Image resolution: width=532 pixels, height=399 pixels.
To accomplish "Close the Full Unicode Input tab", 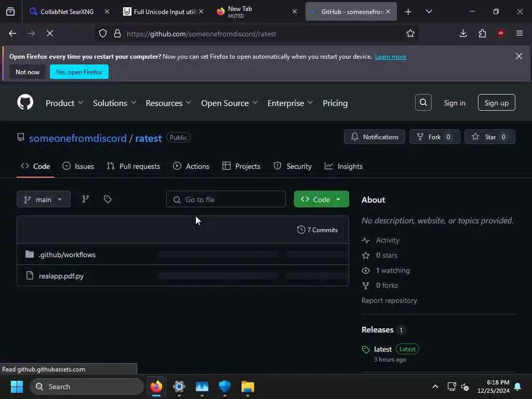I will pyautogui.click(x=201, y=11).
